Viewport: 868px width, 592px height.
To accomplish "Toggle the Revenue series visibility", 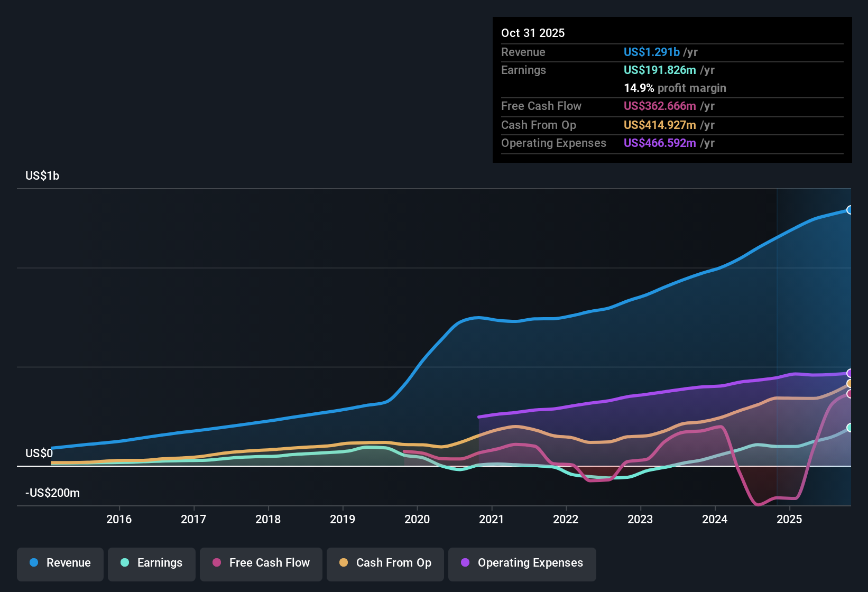I will 60,563.
